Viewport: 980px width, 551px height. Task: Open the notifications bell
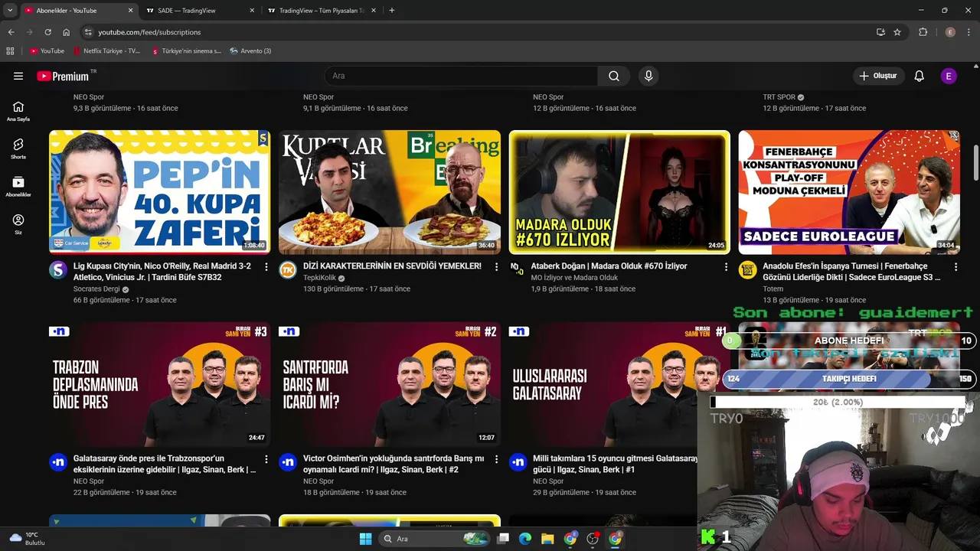pos(919,76)
